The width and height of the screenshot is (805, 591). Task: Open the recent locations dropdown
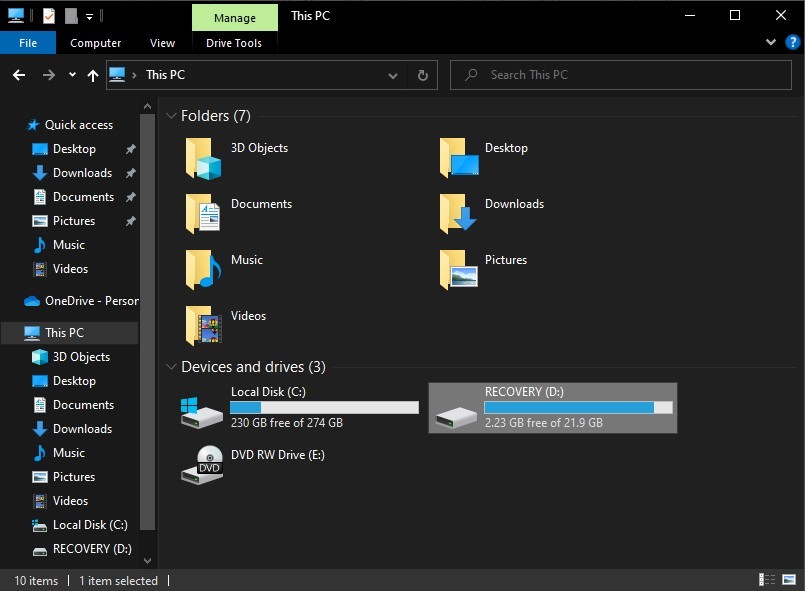tap(72, 75)
